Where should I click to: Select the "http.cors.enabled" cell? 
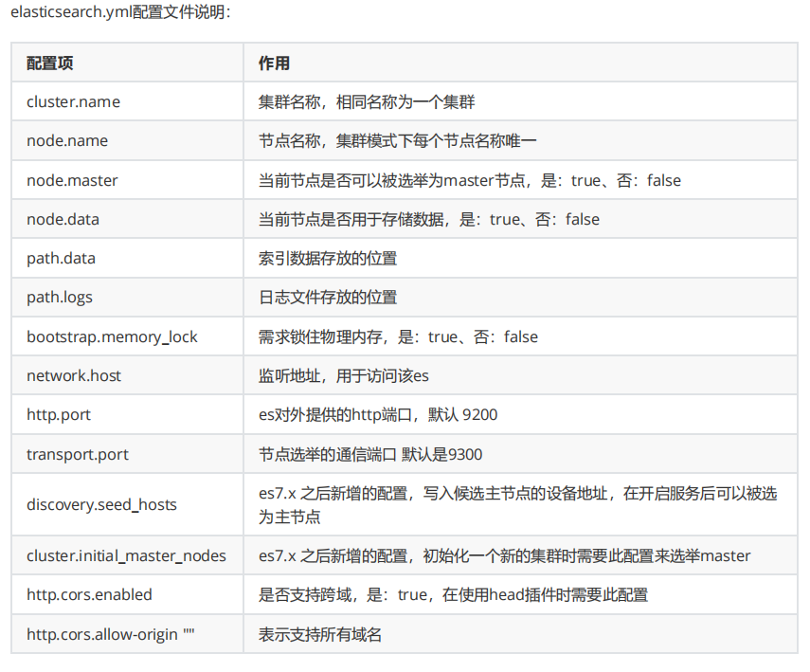pyautogui.click(x=127, y=594)
